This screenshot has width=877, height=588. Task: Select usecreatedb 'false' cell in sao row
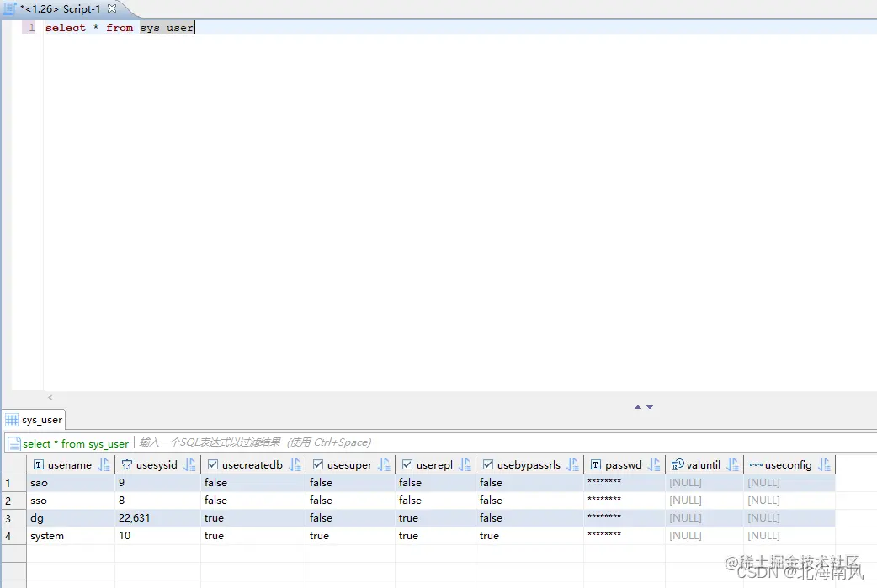(x=253, y=483)
